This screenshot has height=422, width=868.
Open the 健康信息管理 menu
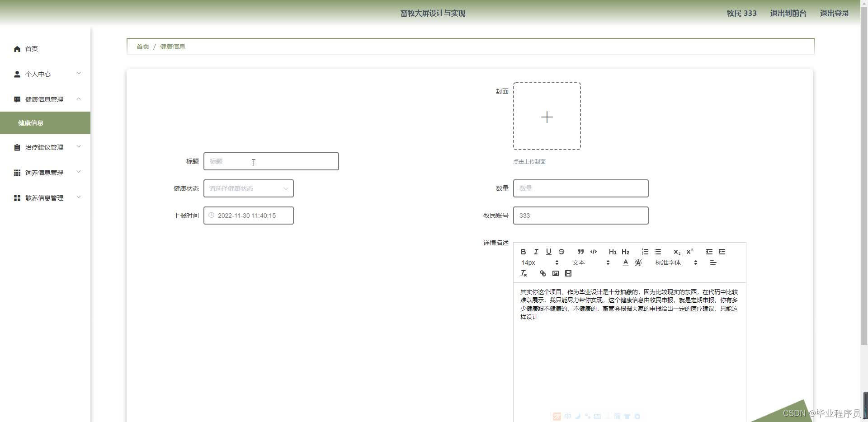[x=45, y=99]
